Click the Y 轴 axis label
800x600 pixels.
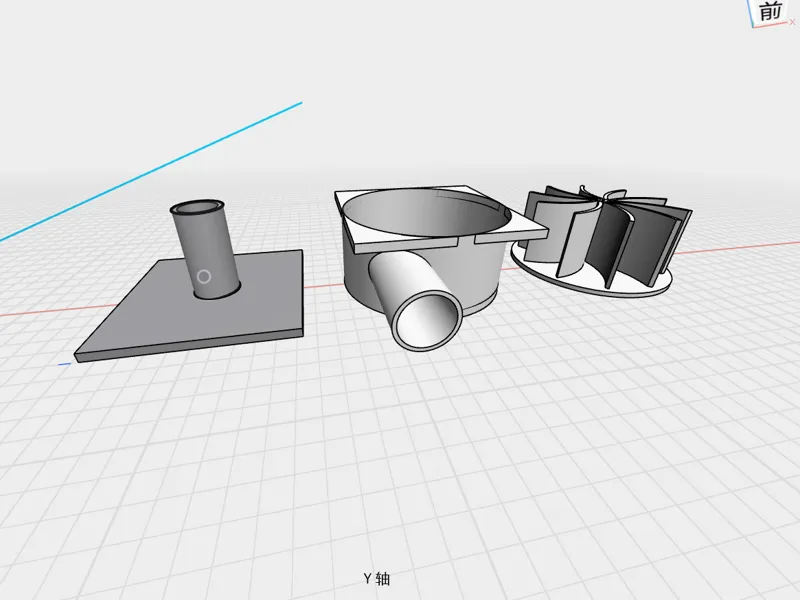[x=377, y=579]
